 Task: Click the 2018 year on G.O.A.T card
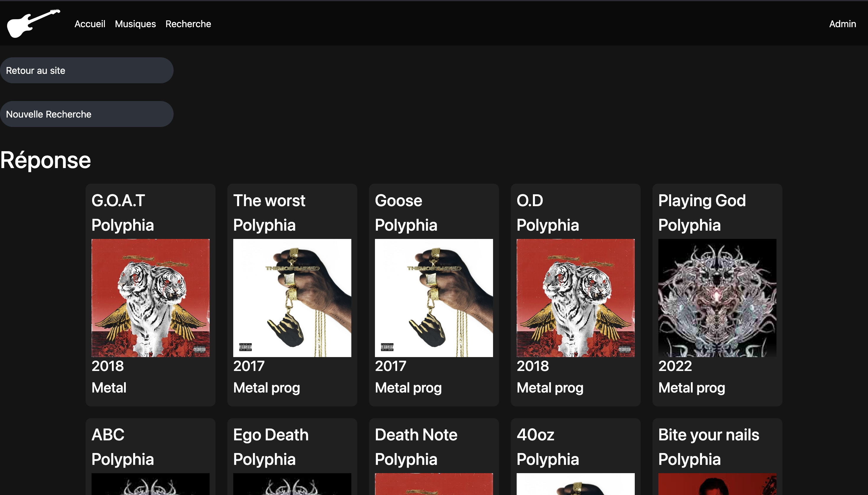tap(108, 366)
